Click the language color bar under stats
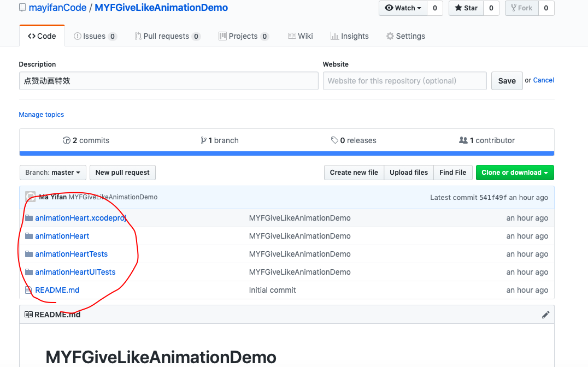This screenshot has height=367, width=588. [x=287, y=153]
